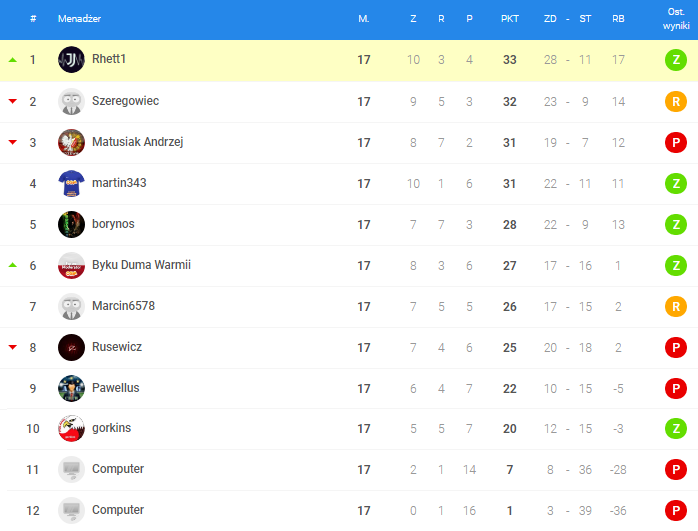The width and height of the screenshot is (698, 531).
Task: Click the computer icon at rank 11
Action: [71, 469]
